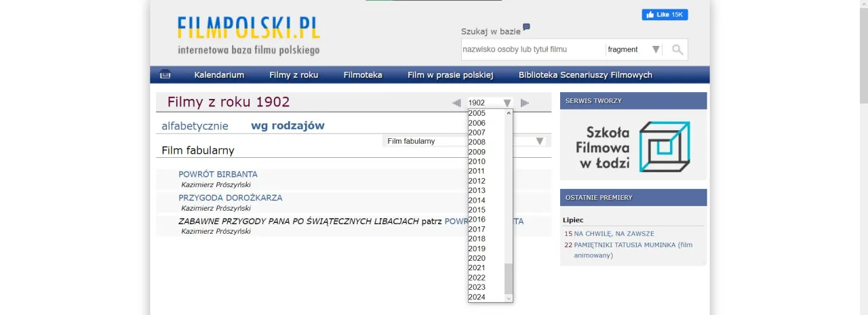This screenshot has height=315, width=868.
Task: Go to next year arrow icon
Action: 524,103
